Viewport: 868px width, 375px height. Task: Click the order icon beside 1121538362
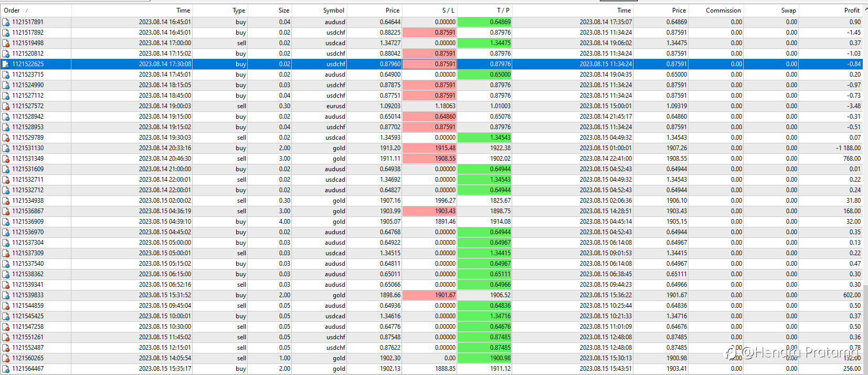6,274
